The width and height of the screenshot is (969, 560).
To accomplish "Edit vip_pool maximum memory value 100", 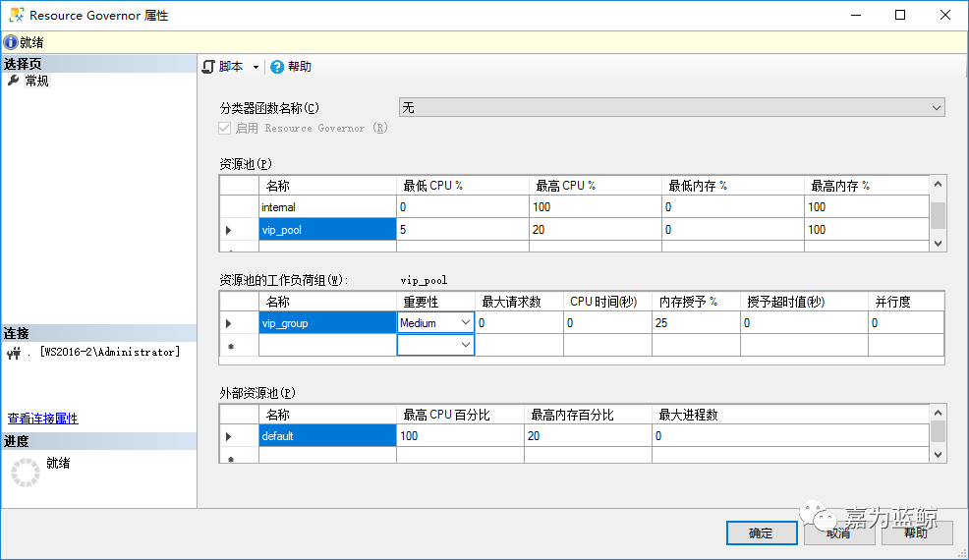I will (867, 229).
